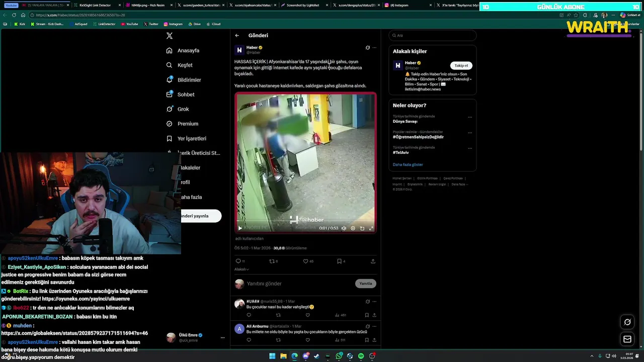Screen dimensions: 644x362
Task: Open Haber profile avatar on post
Action: pos(239,50)
